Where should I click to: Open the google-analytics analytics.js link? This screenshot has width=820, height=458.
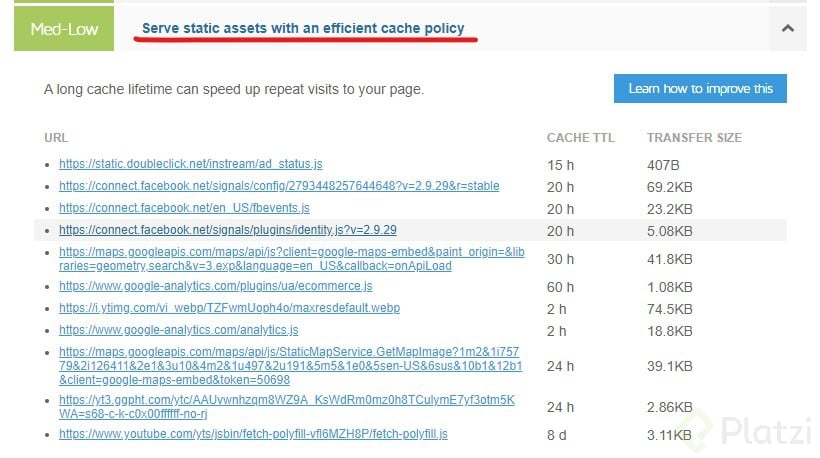pyautogui.click(x=179, y=330)
